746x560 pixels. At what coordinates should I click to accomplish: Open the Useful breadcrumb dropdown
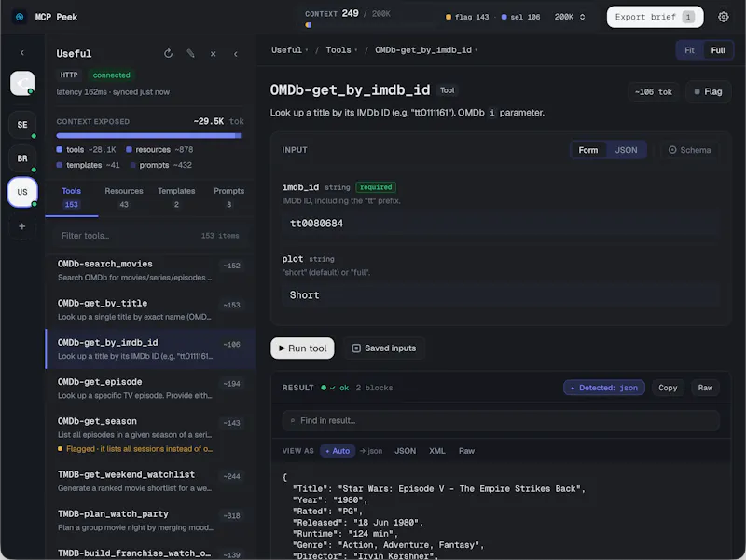pos(290,50)
